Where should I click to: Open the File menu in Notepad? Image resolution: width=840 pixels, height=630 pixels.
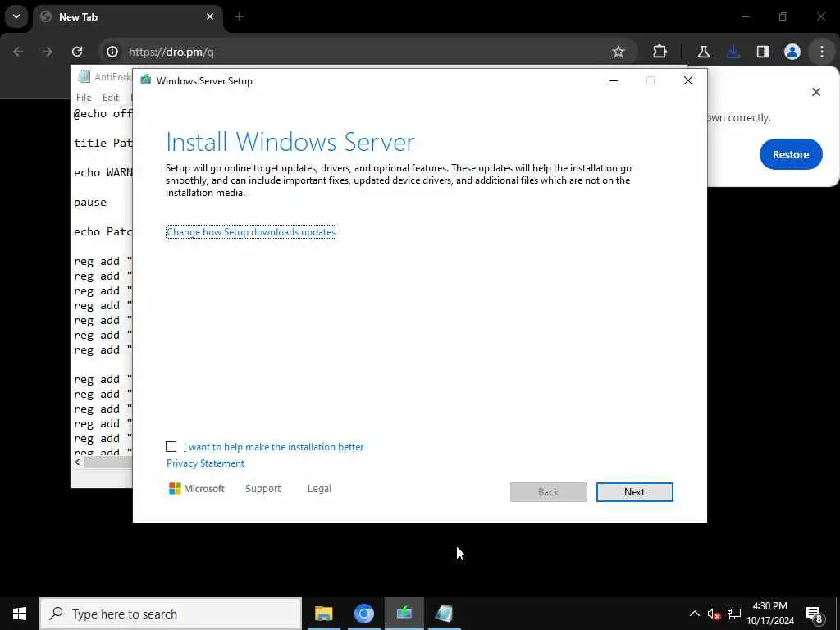coord(84,98)
